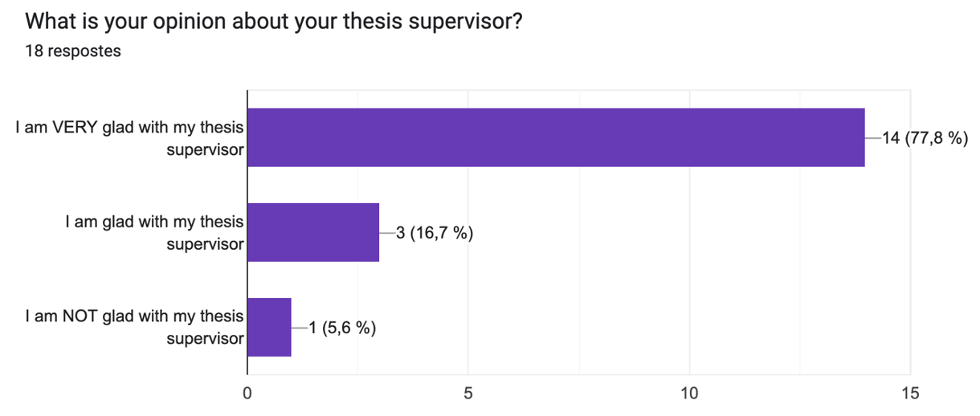Select the bar showing 3 responses

313,233
